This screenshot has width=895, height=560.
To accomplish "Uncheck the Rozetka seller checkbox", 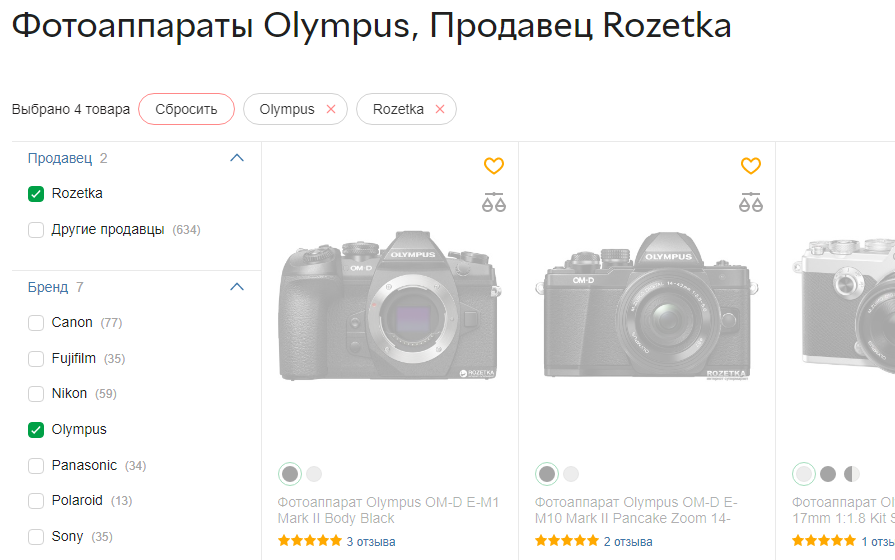I will click(x=36, y=194).
